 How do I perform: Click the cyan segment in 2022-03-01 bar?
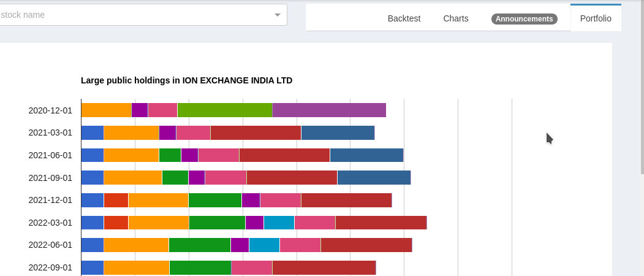[279, 223]
